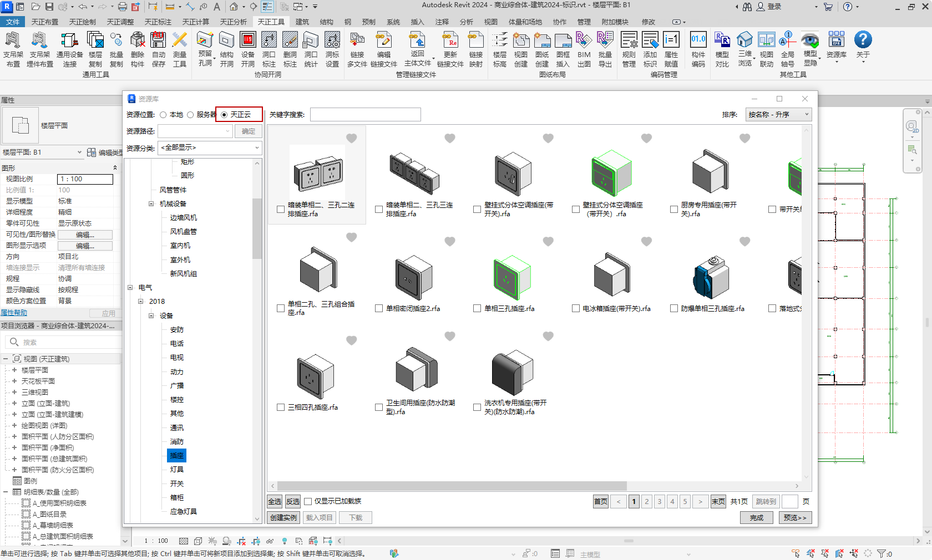Click the 关键字搜索 input field
The image size is (932, 560).
tap(366, 115)
